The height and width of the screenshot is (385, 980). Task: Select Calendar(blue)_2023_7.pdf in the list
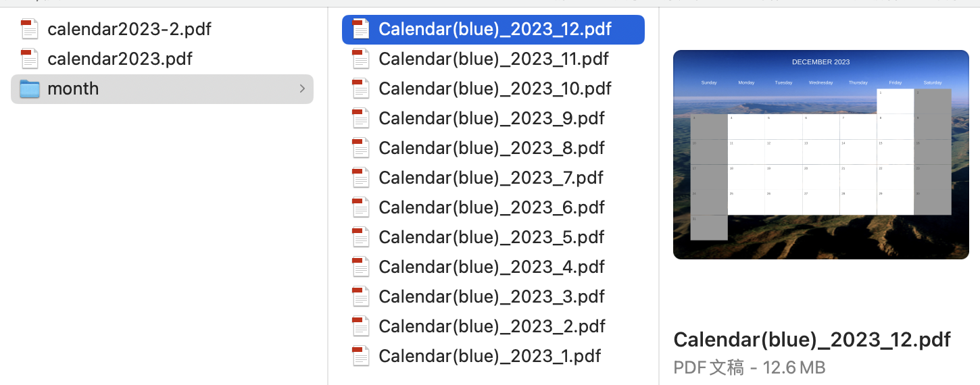(491, 178)
